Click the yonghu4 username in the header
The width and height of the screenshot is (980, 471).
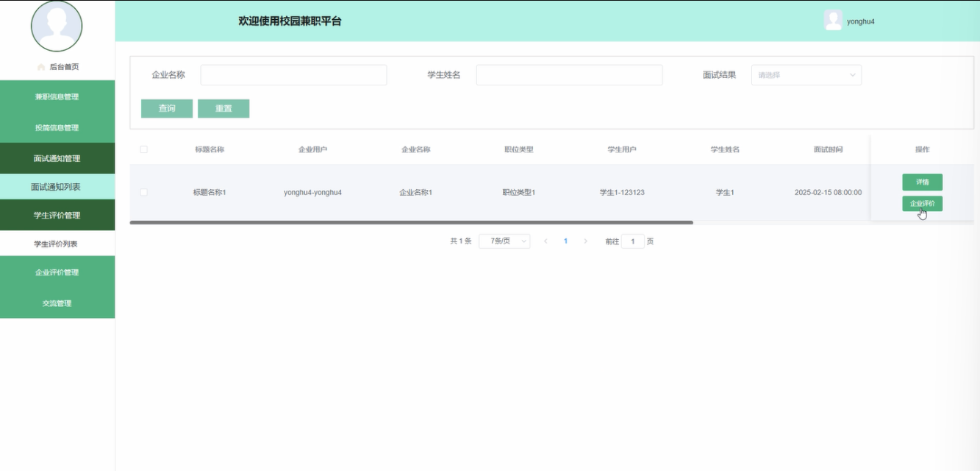pos(861,21)
